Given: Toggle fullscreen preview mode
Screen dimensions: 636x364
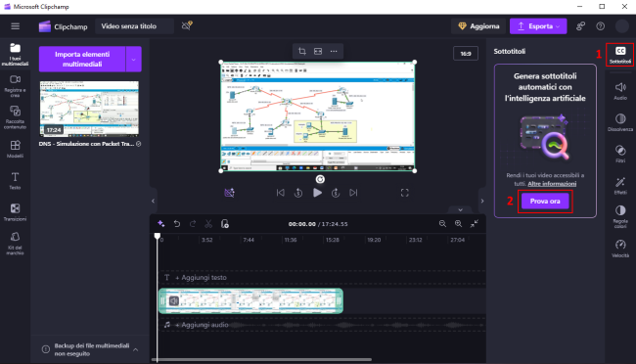Looking at the screenshot, I should pyautogui.click(x=404, y=193).
